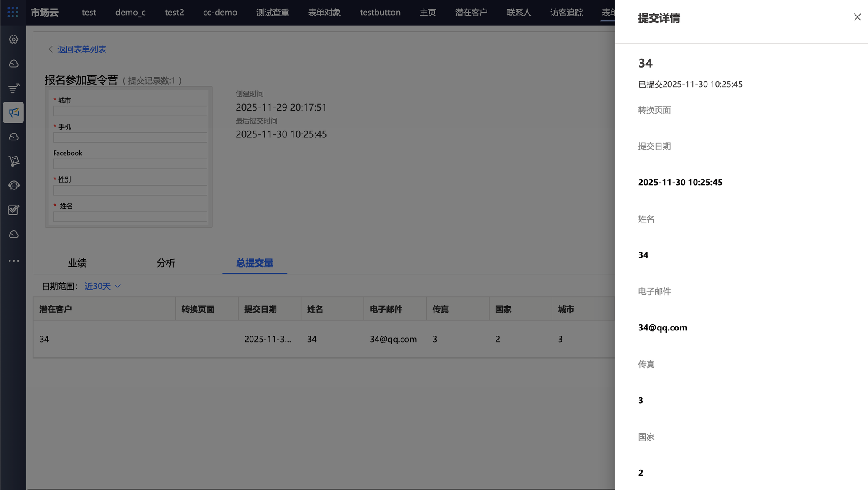Screen dimensions: 868x490
Task: Click the 电子邮件 column header
Action: coord(386,309)
